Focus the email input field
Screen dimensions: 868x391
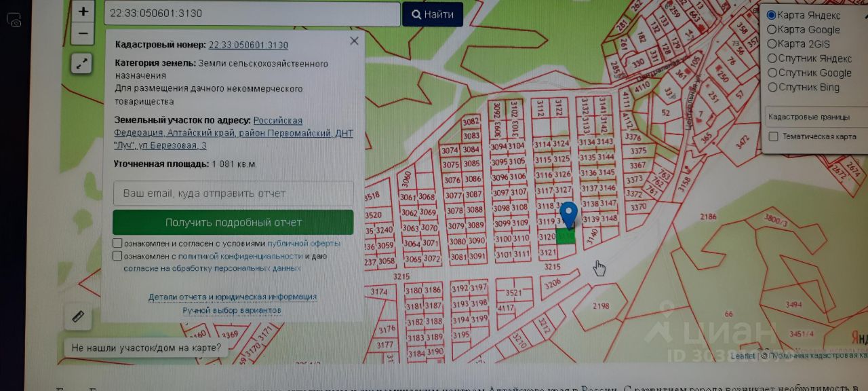click(233, 193)
